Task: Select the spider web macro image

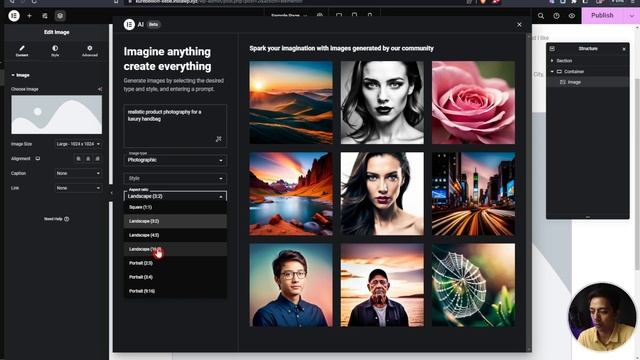Action: pos(473,285)
